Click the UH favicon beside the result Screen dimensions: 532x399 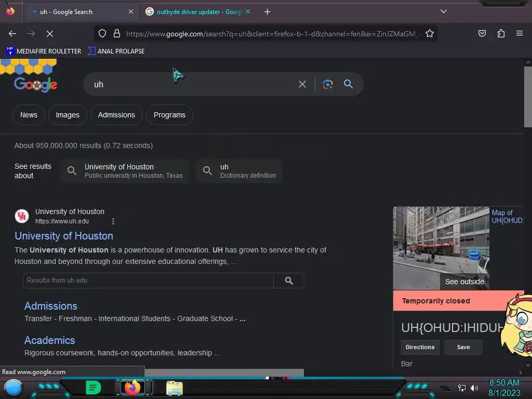22,216
